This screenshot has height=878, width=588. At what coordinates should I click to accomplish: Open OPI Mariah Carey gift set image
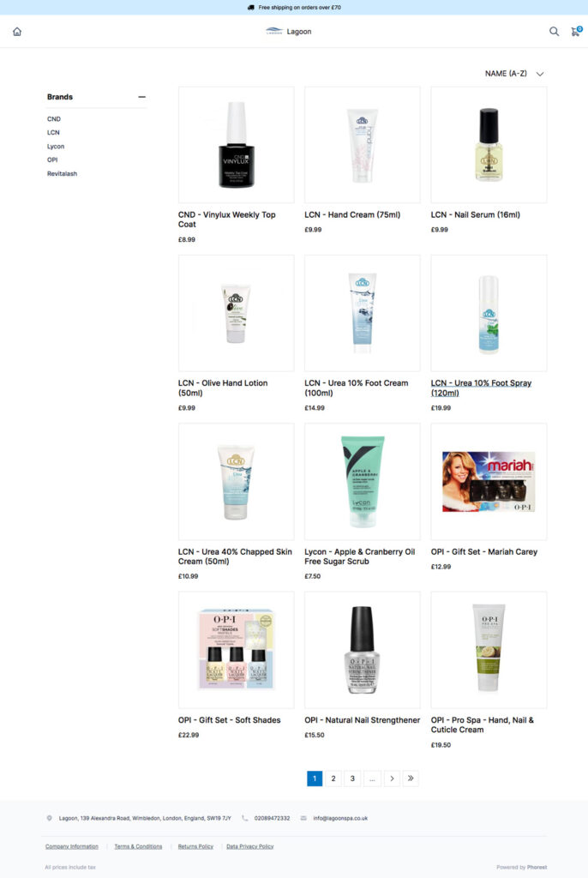[489, 482]
